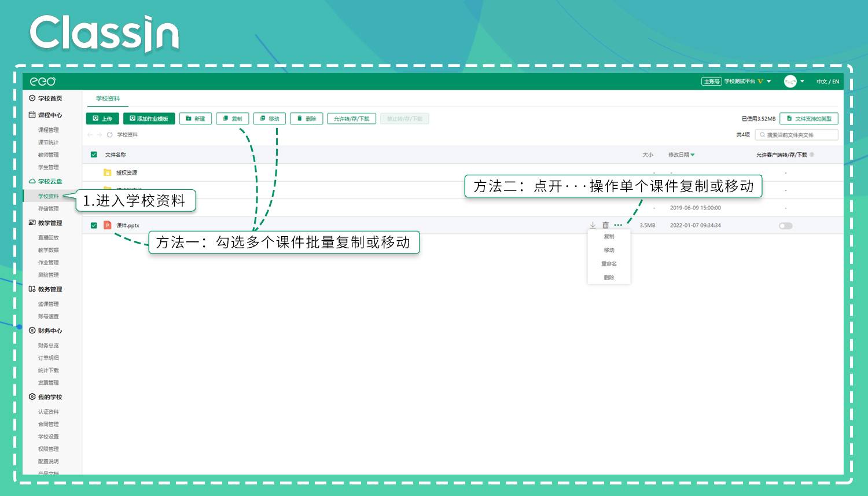868x496 pixels.
Task: Click the 删除 toolbar button
Action: 307,119
